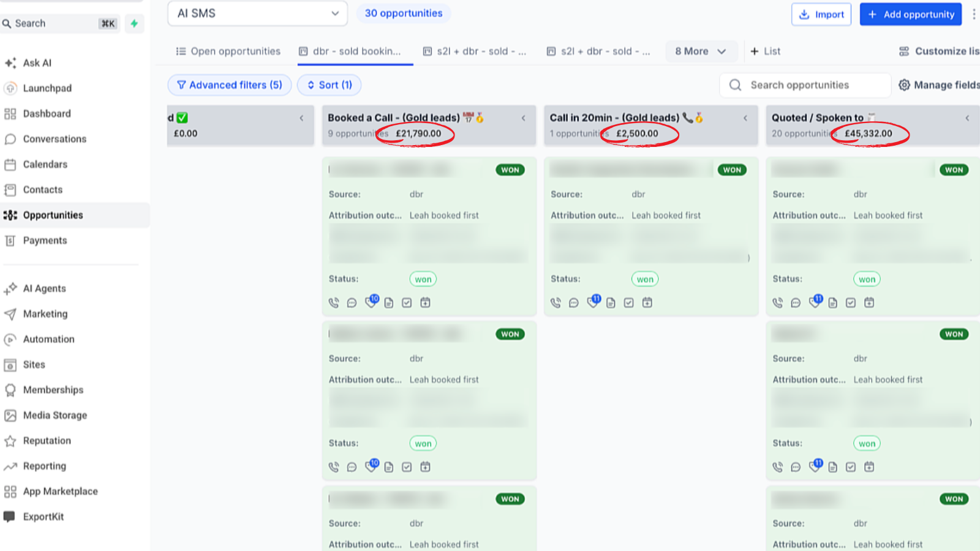Select the second s2l + dbr - sold tab

click(x=598, y=51)
